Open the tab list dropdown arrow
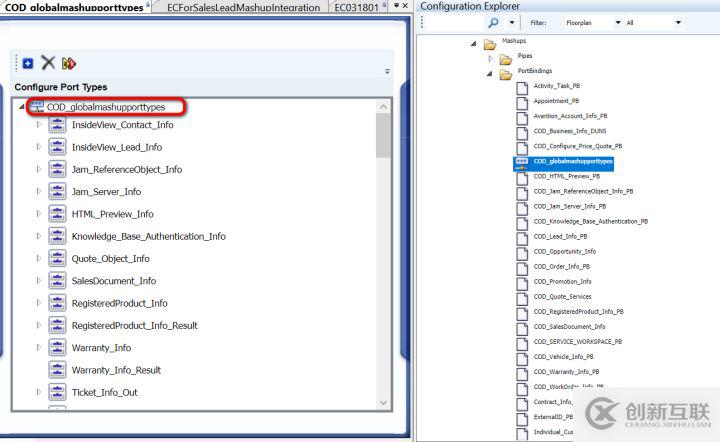720x442 pixels. point(396,6)
